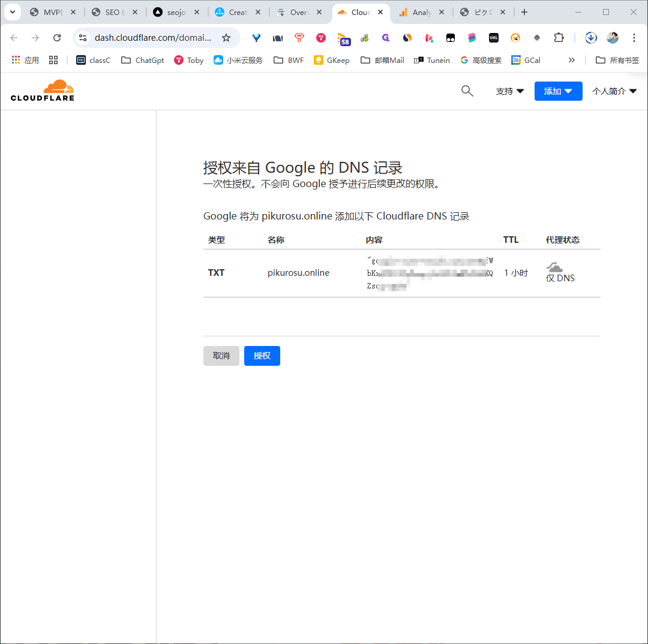Click the 仅 DNS cloud proxy icon

click(554, 266)
